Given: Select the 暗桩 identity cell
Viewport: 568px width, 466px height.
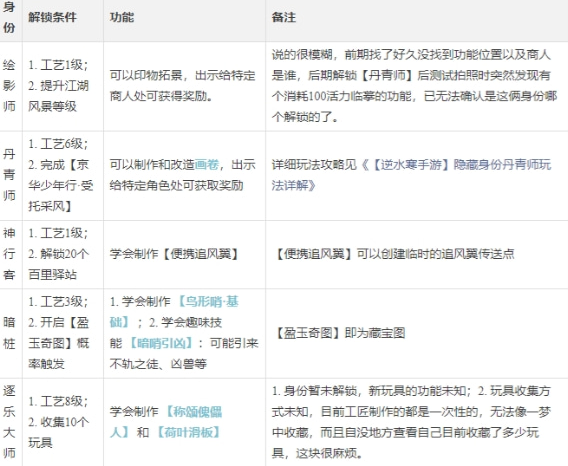Looking at the screenshot, I should 9,333.
